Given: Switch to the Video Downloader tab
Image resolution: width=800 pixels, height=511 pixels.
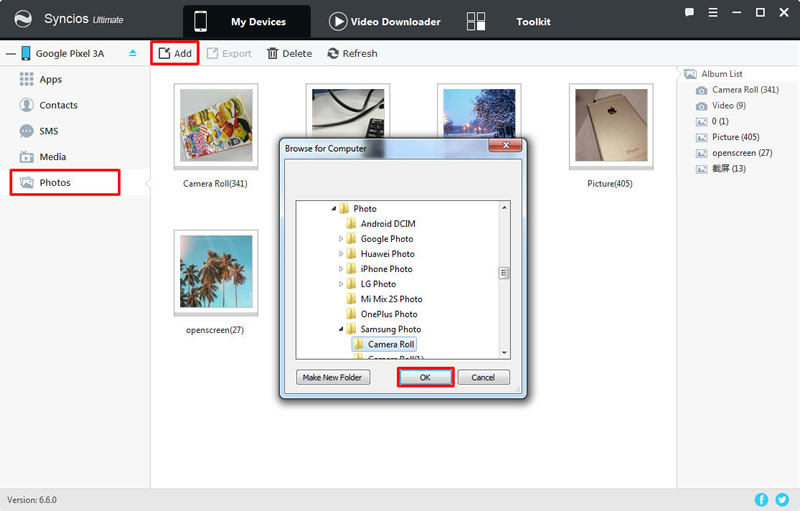Looking at the screenshot, I should click(x=385, y=21).
